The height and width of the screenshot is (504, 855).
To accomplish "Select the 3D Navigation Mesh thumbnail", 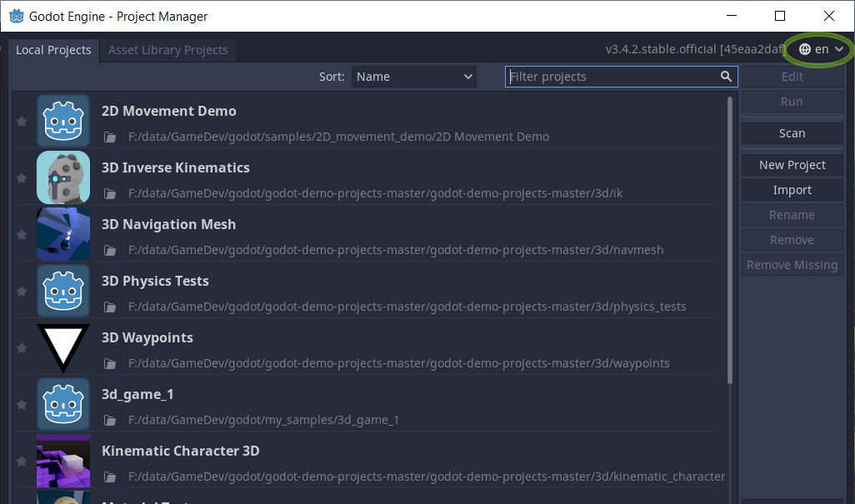I will point(63,234).
